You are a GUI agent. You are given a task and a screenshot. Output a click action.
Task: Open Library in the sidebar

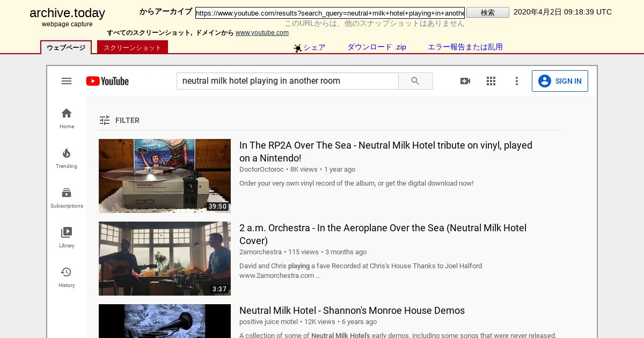[x=67, y=237]
